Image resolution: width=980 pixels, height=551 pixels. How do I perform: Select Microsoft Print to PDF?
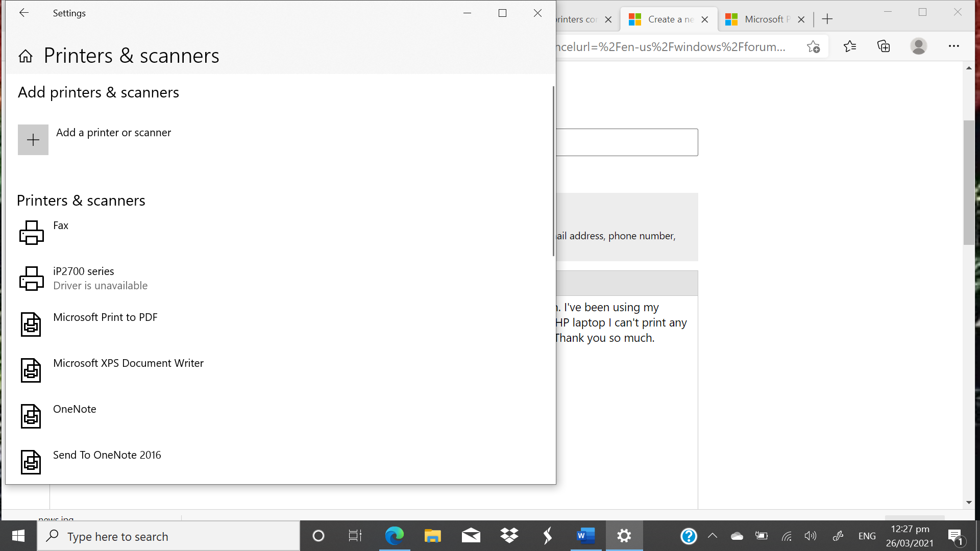point(105,317)
